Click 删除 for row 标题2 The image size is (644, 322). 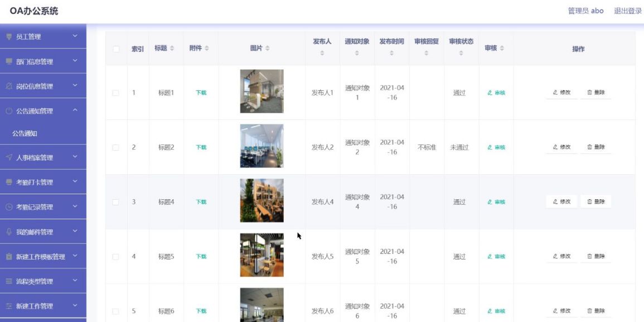(596, 147)
